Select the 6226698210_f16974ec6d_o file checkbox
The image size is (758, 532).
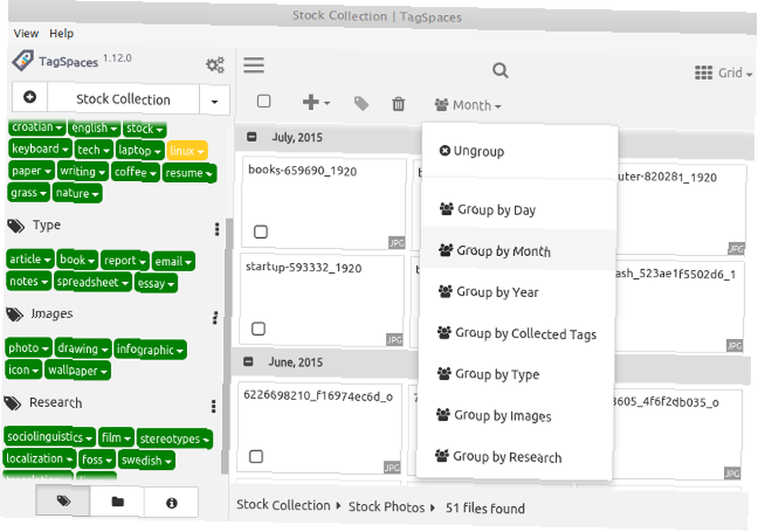[255, 457]
